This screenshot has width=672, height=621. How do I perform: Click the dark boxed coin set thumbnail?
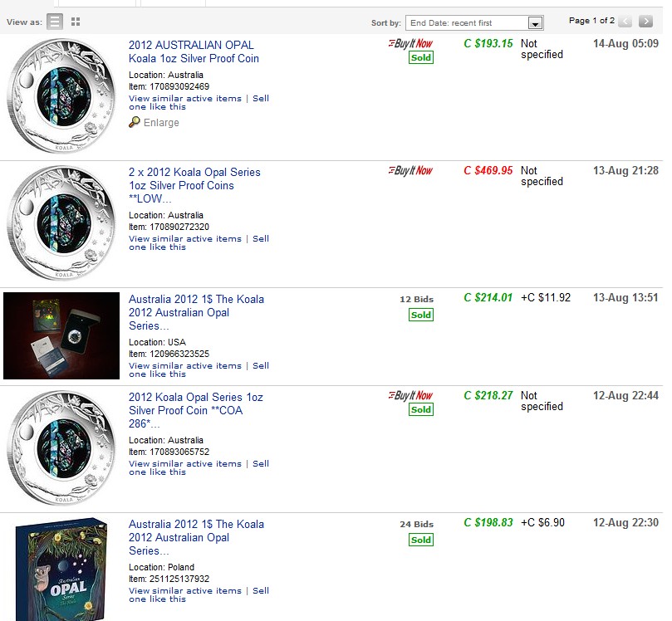click(61, 335)
